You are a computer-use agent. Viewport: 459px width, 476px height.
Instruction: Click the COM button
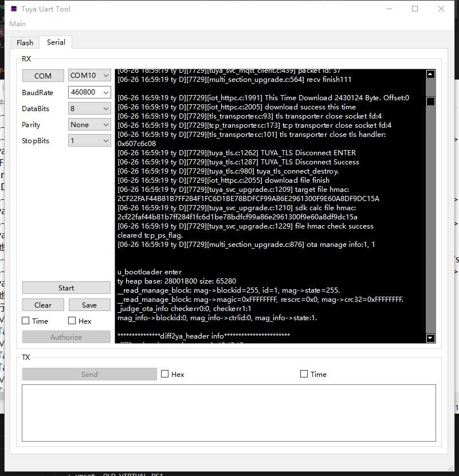pos(43,76)
